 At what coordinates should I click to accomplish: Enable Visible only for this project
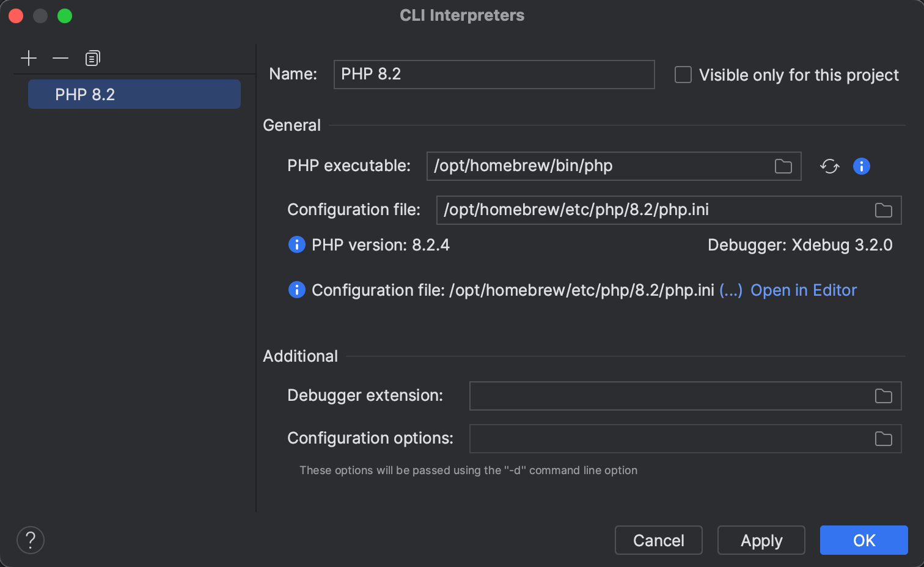pyautogui.click(x=683, y=75)
